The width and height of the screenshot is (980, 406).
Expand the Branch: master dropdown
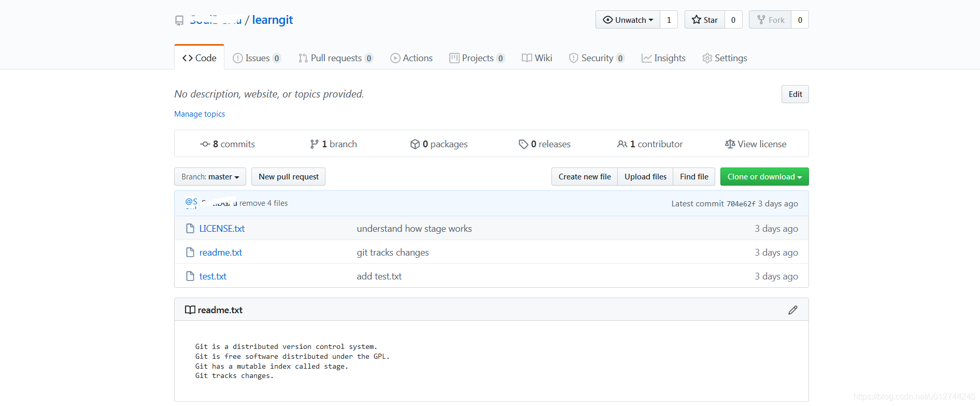pyautogui.click(x=210, y=177)
